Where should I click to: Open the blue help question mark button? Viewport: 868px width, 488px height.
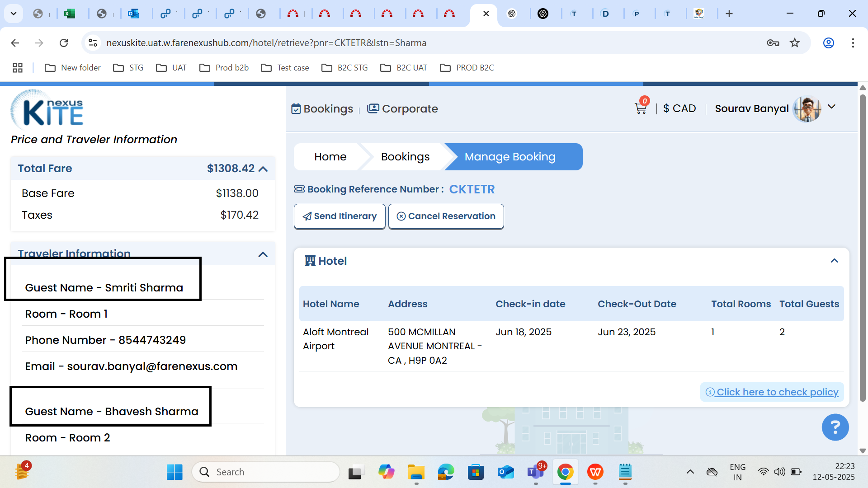pyautogui.click(x=835, y=427)
